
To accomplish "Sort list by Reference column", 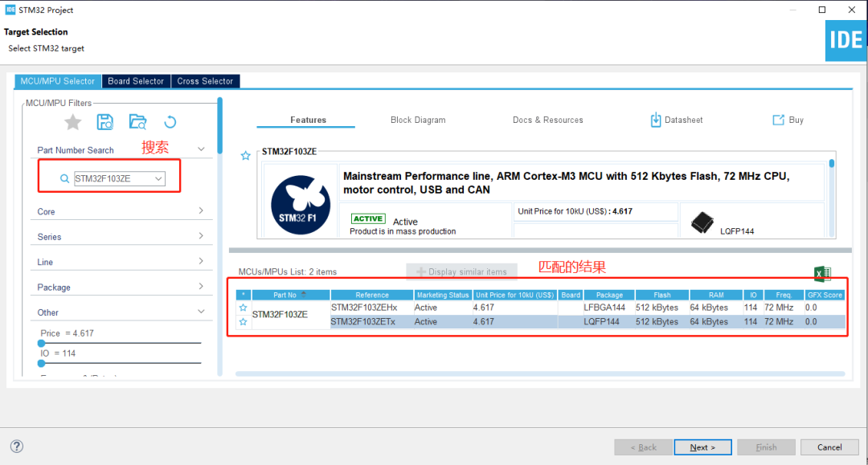I will click(372, 296).
